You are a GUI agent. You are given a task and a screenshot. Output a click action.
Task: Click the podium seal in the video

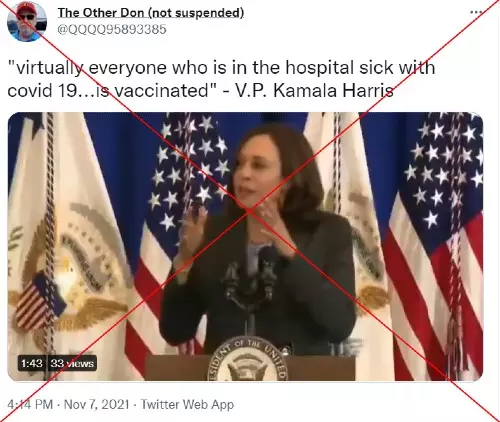[248, 360]
